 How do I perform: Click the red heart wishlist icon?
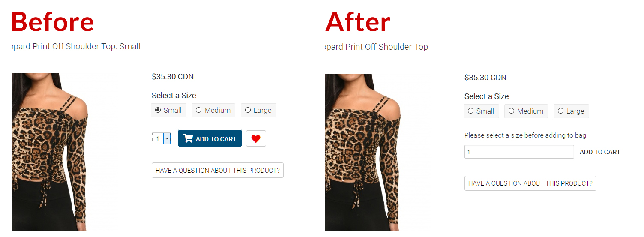point(256,138)
